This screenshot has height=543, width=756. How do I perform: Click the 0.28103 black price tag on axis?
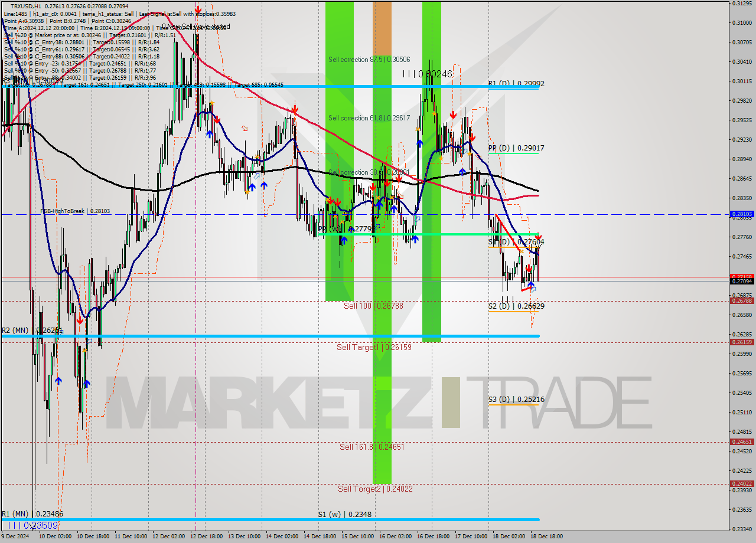[742, 214]
